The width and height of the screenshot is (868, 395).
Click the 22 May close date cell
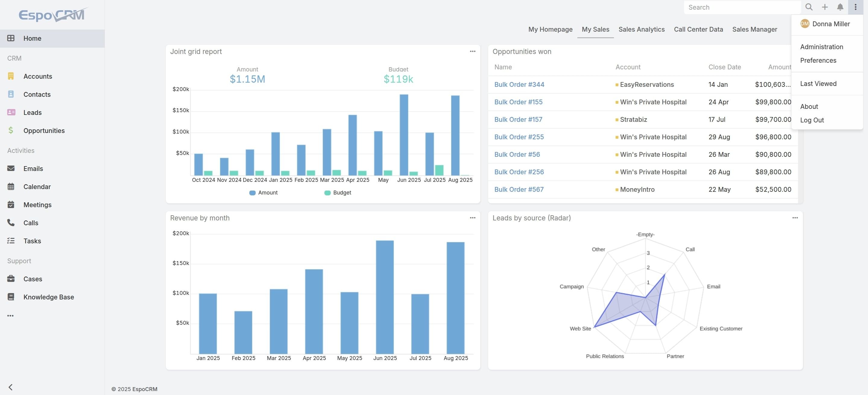click(719, 189)
